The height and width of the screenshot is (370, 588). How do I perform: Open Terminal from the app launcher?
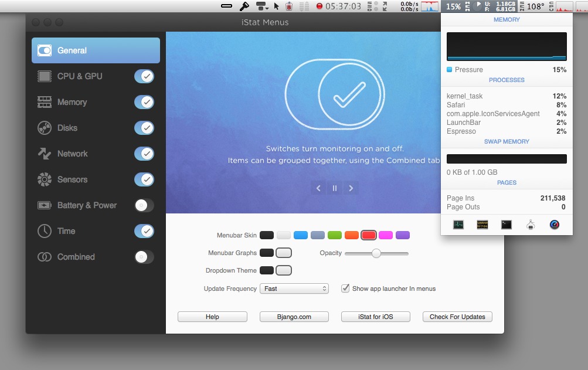pos(507,225)
